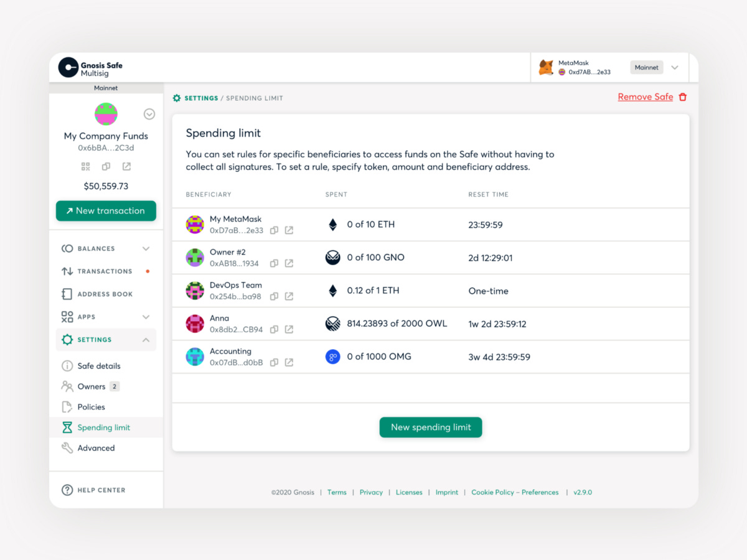Copy My MetaMask beneficiary address

[x=274, y=230]
